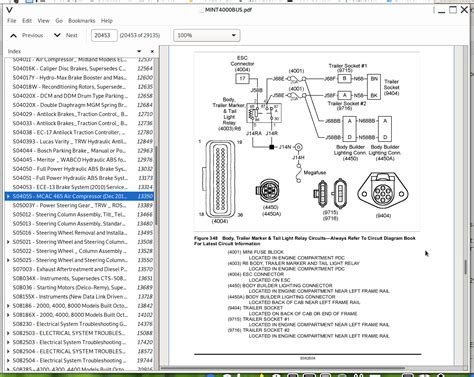Expand the S05021 Steering Wheel and Steering Column entry
The image size is (474, 377).
click(8, 242)
